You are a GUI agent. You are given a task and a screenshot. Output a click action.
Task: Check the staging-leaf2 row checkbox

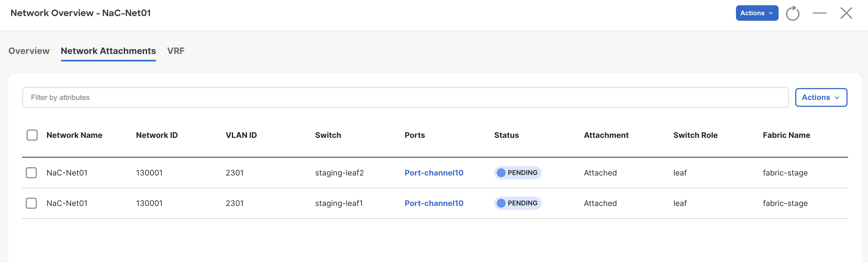click(31, 173)
